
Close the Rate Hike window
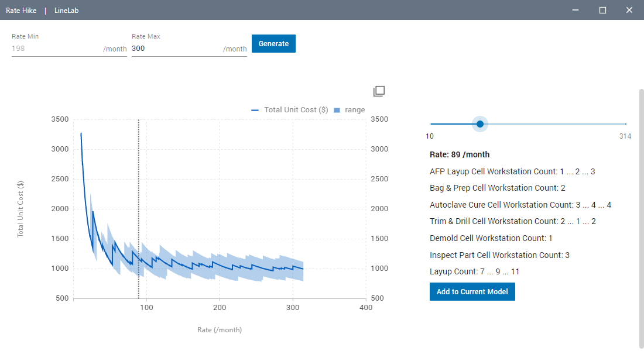[x=629, y=10]
